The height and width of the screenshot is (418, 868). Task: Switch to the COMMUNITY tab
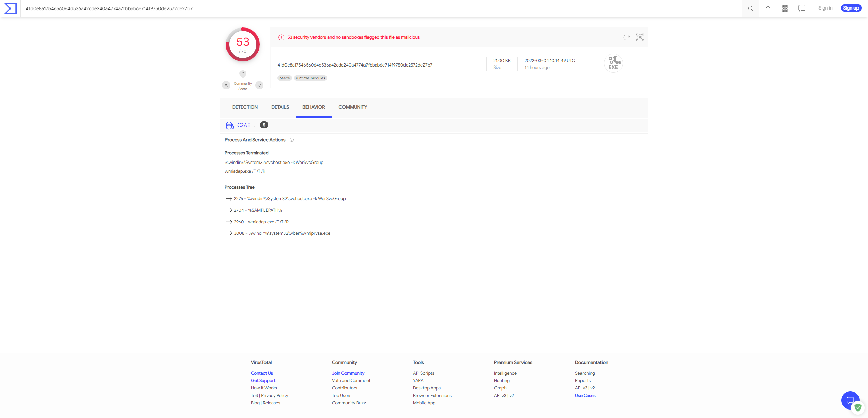coord(353,107)
